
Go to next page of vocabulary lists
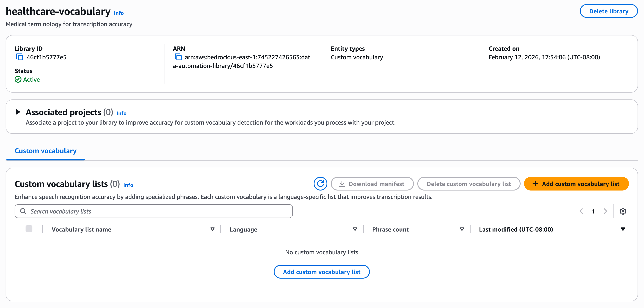click(x=605, y=211)
